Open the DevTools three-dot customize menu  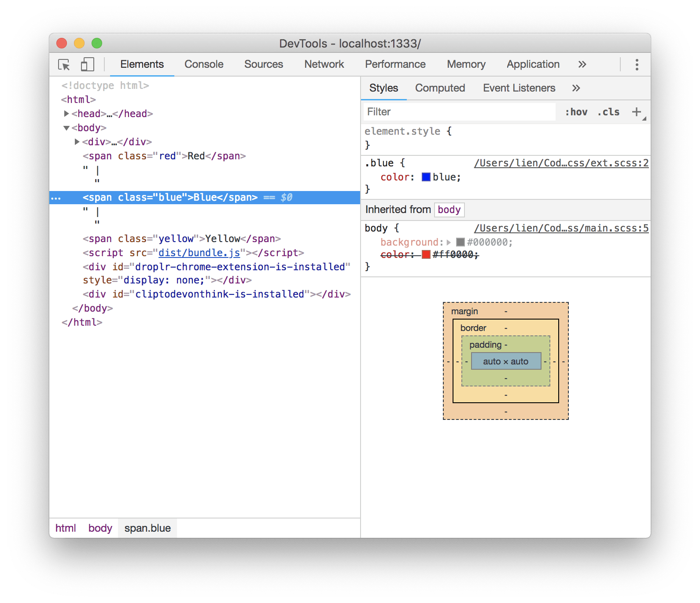(x=637, y=65)
